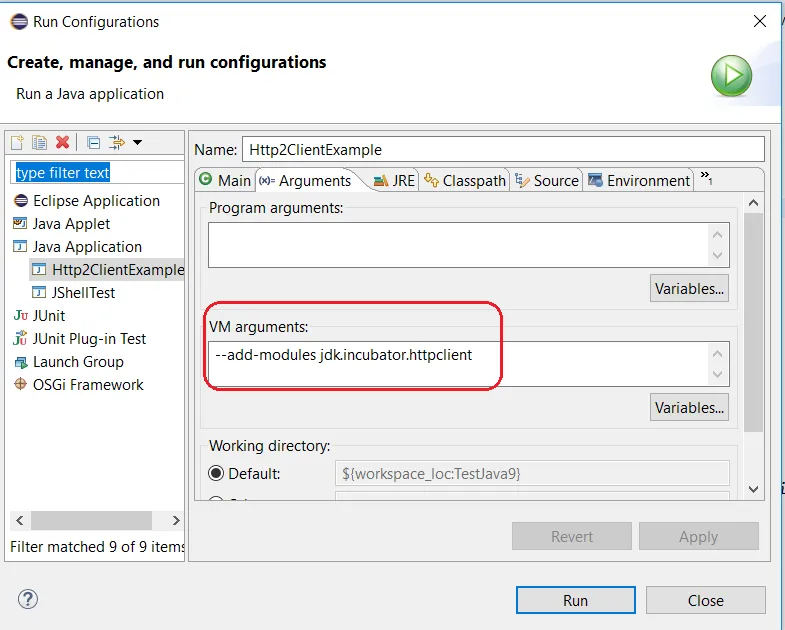Show hidden tabs via the overflow chevron
The height and width of the screenshot is (630, 785).
click(x=706, y=177)
